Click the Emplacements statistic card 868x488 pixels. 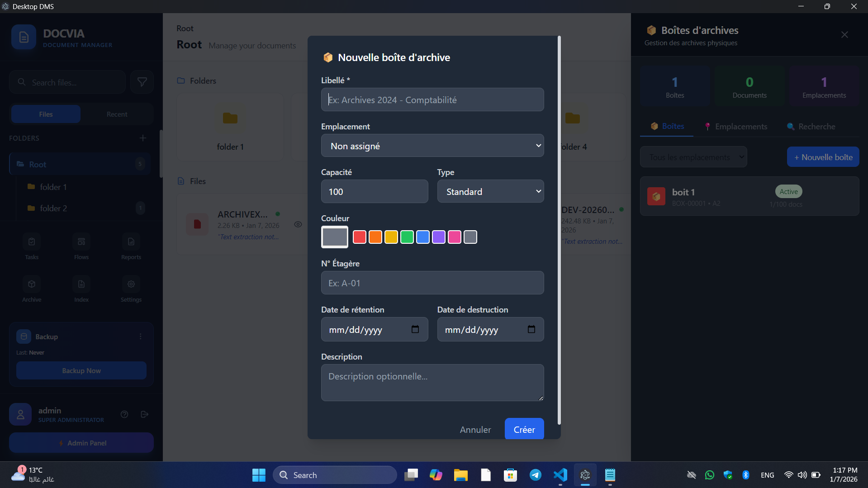coord(824,86)
